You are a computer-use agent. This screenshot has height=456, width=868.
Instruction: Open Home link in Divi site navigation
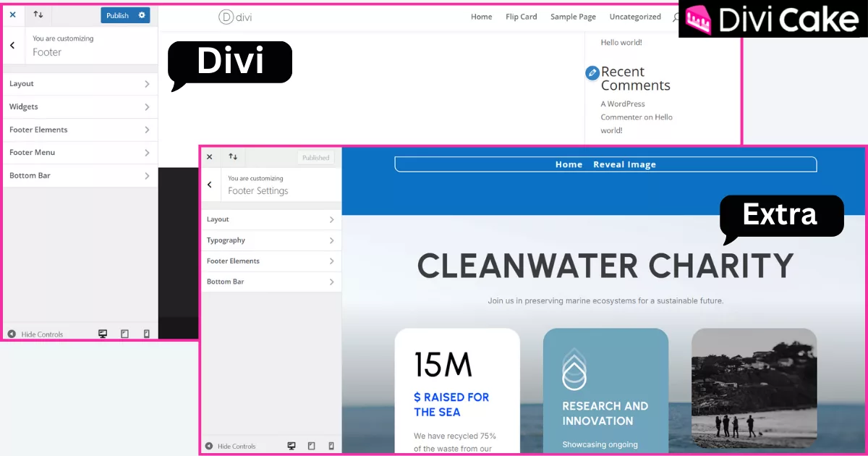pyautogui.click(x=481, y=17)
